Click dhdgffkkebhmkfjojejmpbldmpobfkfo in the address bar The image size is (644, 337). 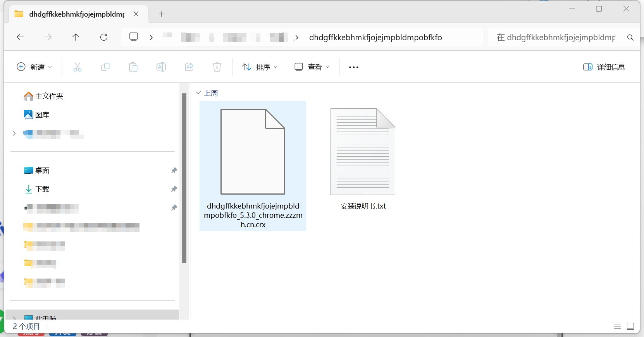[375, 38]
